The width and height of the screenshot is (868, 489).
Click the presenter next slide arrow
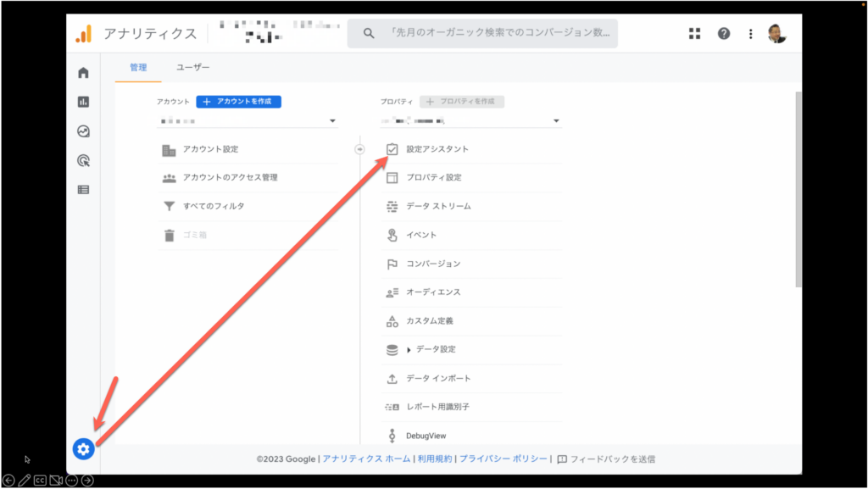[x=87, y=481]
